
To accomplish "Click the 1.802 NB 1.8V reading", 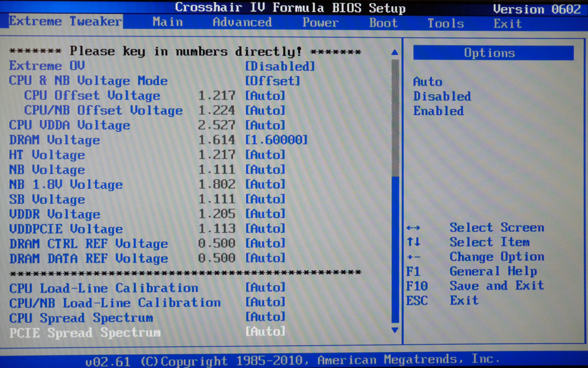I will 217,184.
